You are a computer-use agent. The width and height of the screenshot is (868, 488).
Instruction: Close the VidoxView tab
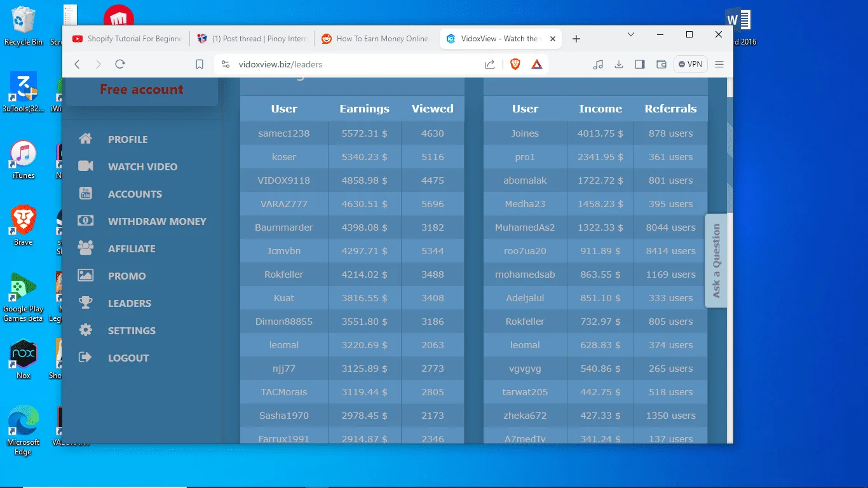553,39
